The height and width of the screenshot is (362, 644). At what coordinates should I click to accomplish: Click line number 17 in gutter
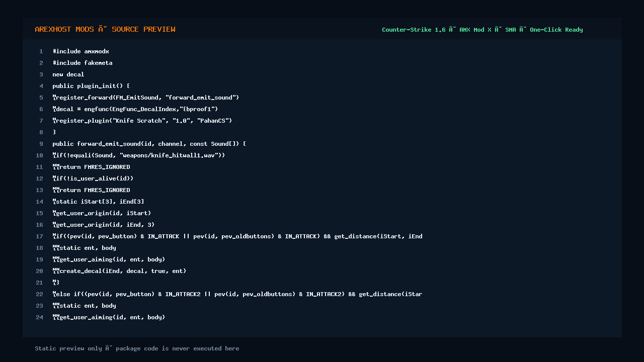40,236
